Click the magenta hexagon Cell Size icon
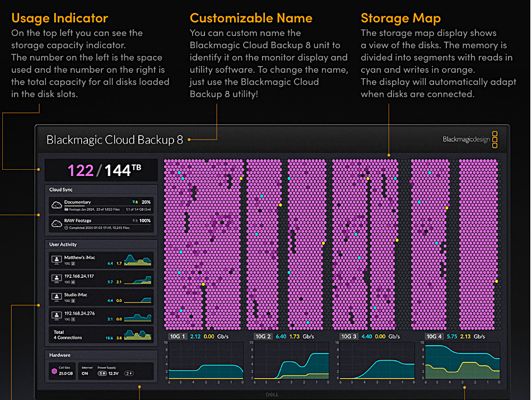This screenshot has height=400, width=532. [54, 371]
